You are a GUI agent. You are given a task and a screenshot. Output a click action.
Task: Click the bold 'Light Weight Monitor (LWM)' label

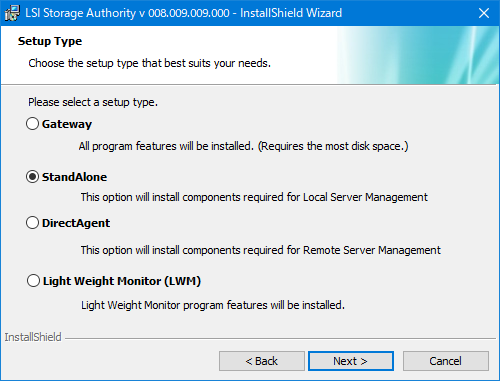tap(122, 281)
